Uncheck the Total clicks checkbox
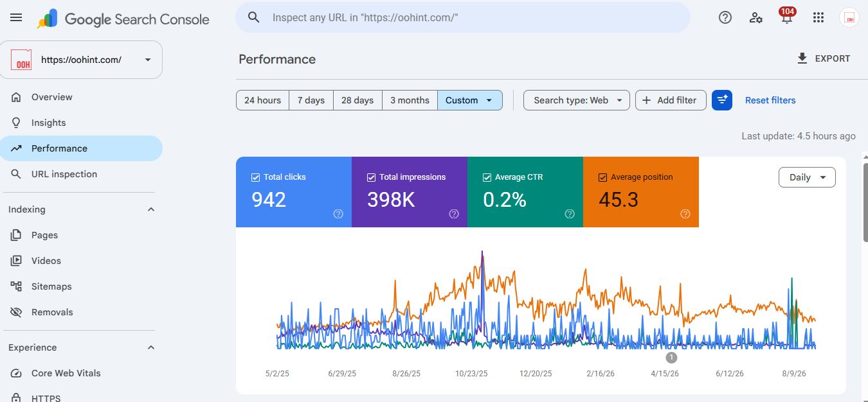Image resolution: width=868 pixels, height=402 pixels. [x=256, y=177]
